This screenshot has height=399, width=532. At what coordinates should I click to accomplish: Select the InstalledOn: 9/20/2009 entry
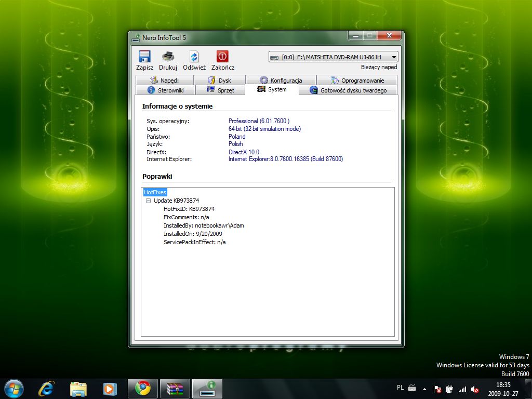tap(193, 234)
